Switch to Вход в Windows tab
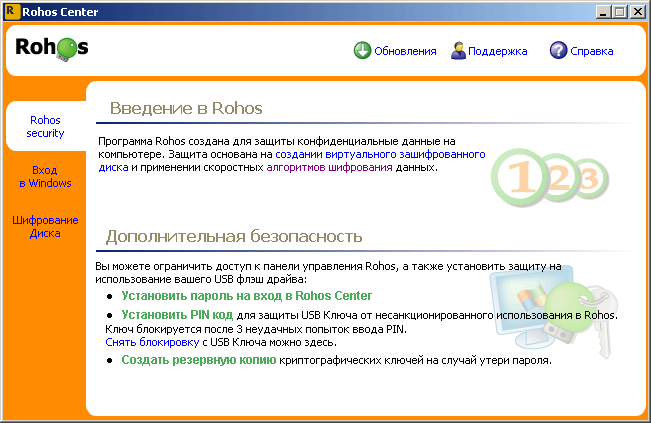The width and height of the screenshot is (651, 423). click(x=45, y=176)
